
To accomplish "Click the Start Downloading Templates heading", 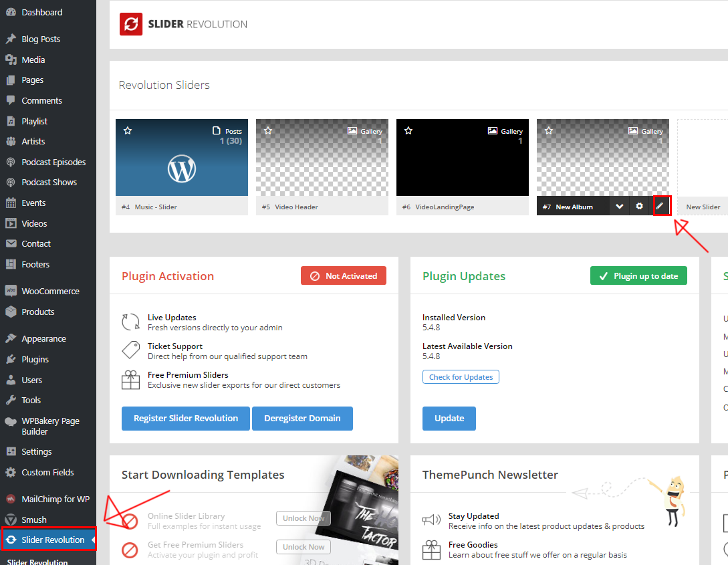I will 203,475.
